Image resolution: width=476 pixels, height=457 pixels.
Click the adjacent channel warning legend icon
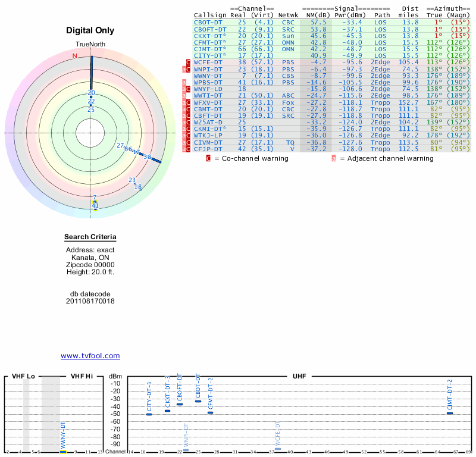[334, 158]
